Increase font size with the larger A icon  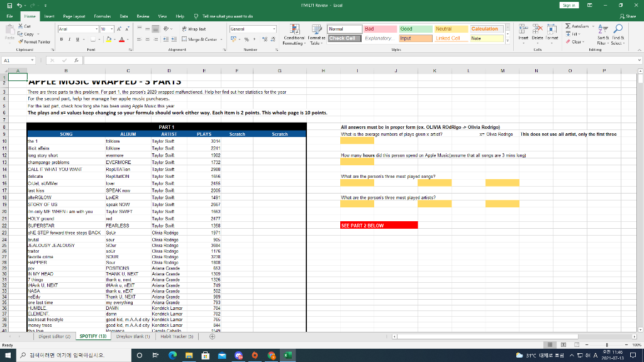pos(119,29)
